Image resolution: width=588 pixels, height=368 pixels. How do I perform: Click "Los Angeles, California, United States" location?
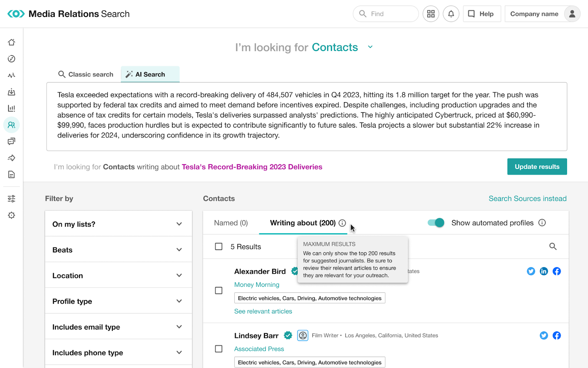click(391, 335)
